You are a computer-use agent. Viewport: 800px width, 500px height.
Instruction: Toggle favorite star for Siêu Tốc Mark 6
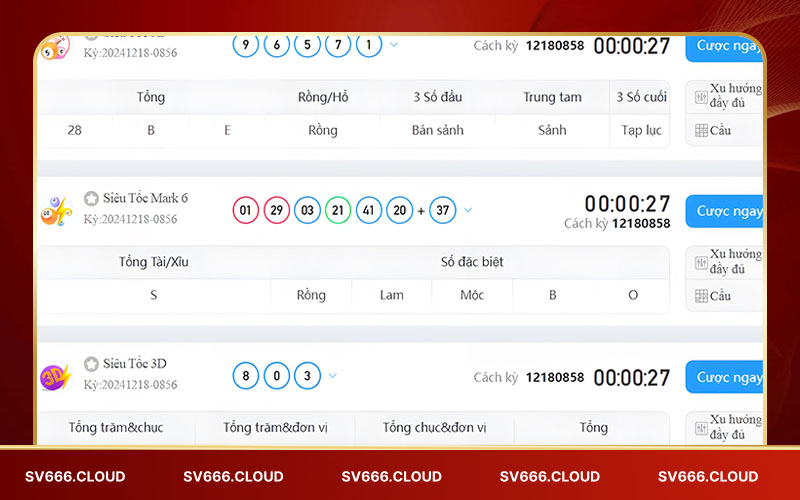91,198
